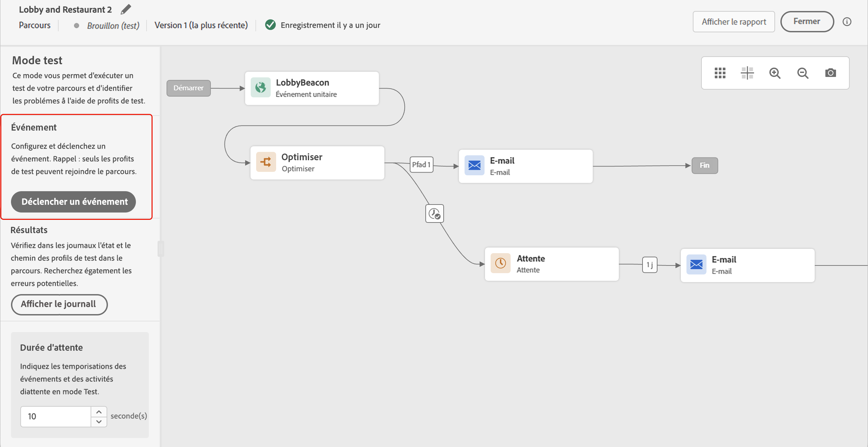868x447 pixels.
Task: Click the alignment crosshair icon in toolbar
Action: [747, 73]
